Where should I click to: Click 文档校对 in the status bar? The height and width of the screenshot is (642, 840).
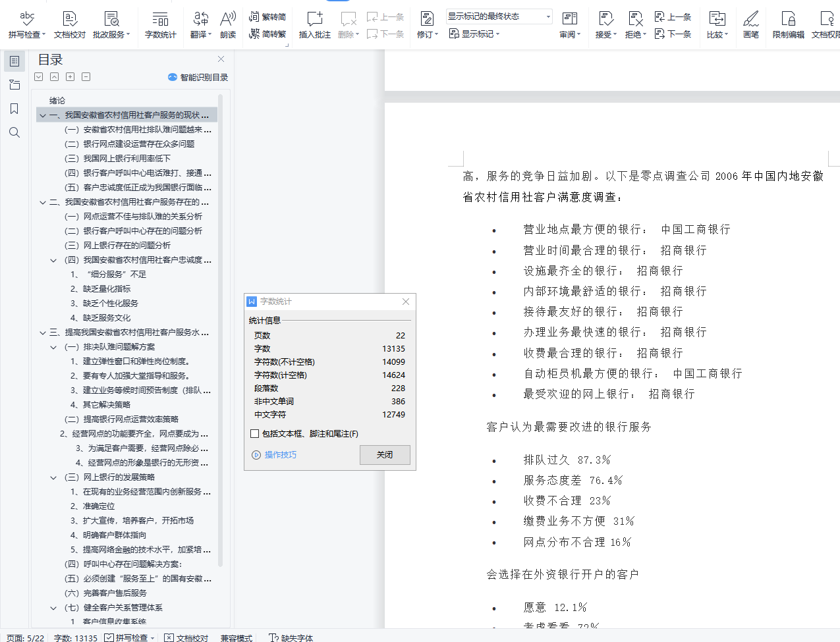click(x=186, y=637)
